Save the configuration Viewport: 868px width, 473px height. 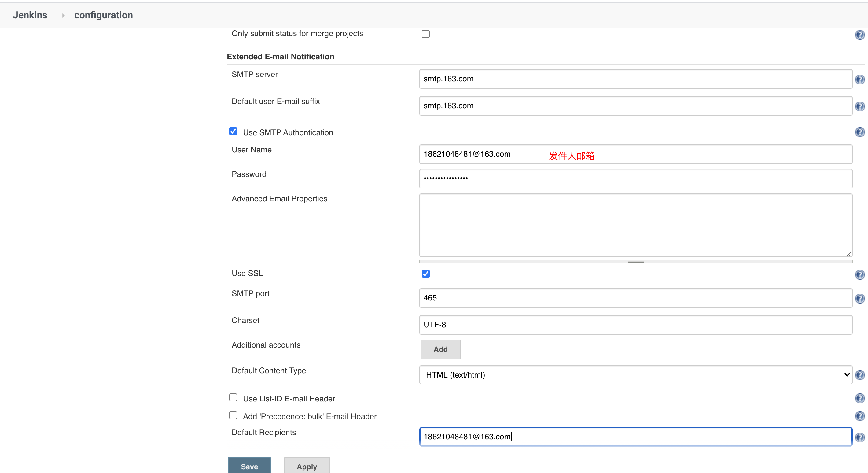coord(249,466)
